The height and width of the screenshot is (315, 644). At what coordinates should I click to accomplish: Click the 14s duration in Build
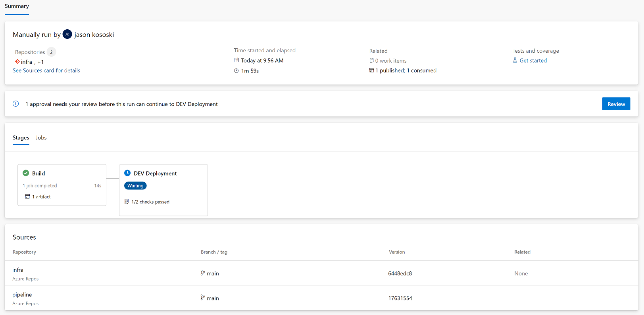(98, 185)
